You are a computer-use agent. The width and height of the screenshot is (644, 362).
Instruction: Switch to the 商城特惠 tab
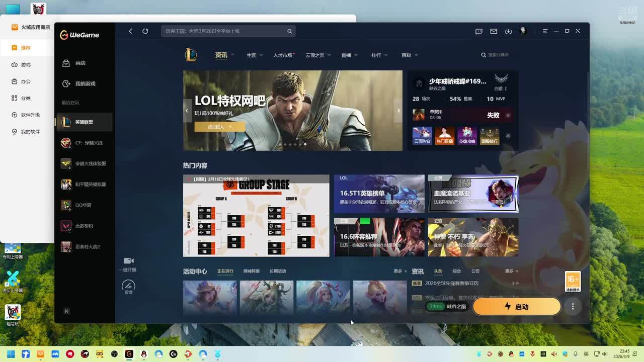pos(251,271)
